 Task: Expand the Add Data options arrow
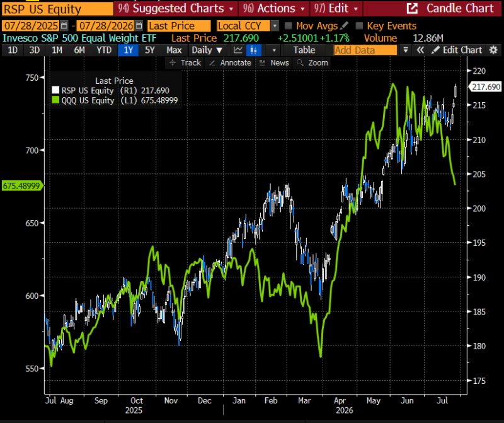406,50
